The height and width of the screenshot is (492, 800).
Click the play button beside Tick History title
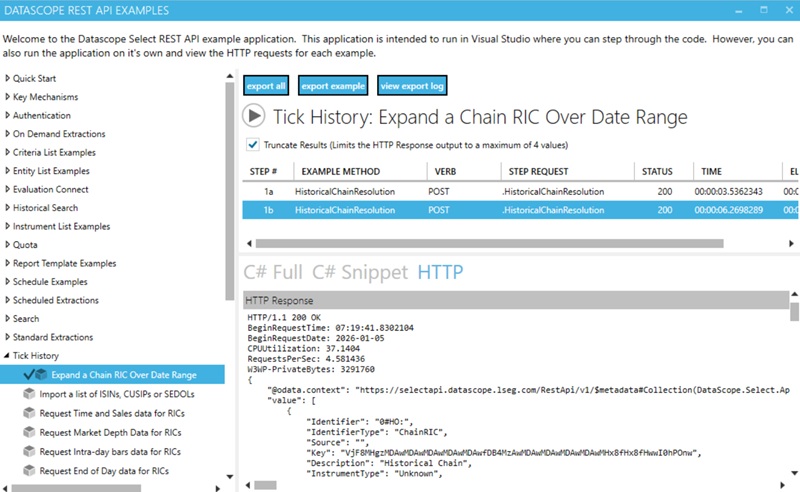[x=254, y=116]
